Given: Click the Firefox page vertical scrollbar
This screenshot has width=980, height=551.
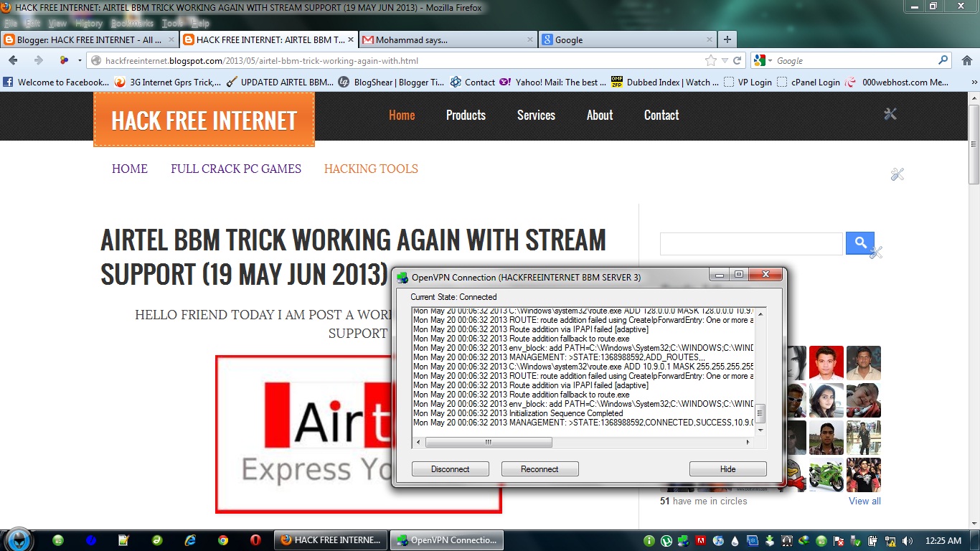Looking at the screenshot, I should 974,143.
